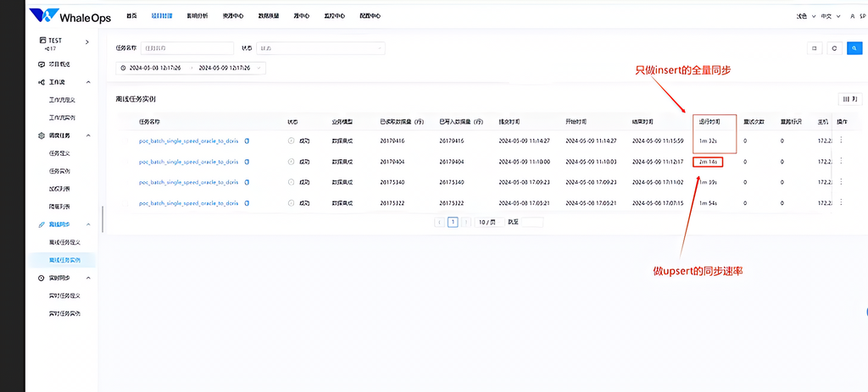Collapse the 离线同步 sidebar section
Screen dimensions: 868x392
[88, 224]
